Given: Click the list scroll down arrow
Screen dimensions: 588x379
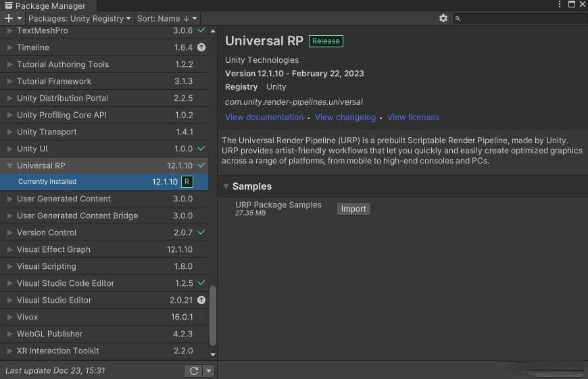Looking at the screenshot, I should coord(213,354).
